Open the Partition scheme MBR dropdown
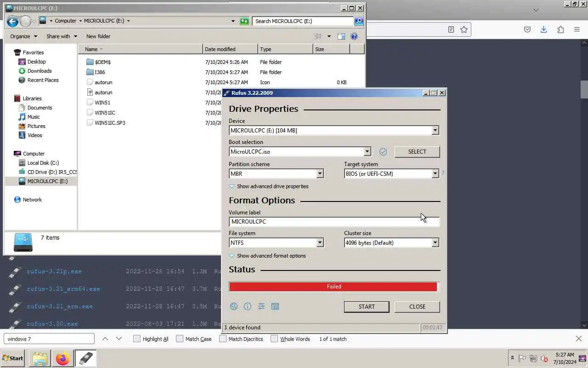 [320, 174]
